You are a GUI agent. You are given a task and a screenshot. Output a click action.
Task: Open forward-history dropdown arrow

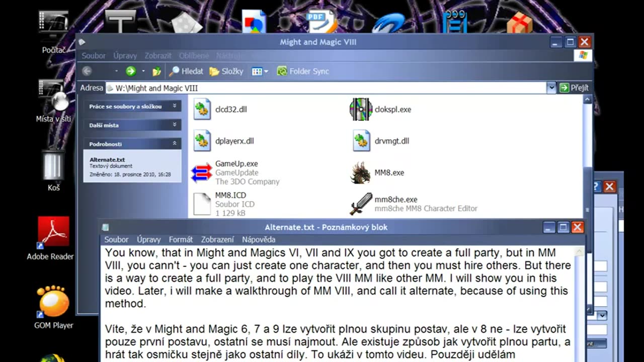coord(143,71)
